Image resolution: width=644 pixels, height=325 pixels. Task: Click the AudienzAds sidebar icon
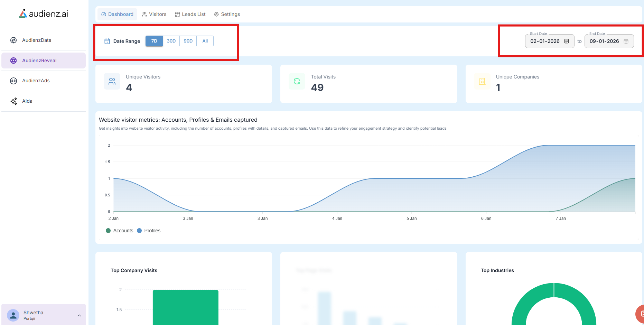coord(13,81)
